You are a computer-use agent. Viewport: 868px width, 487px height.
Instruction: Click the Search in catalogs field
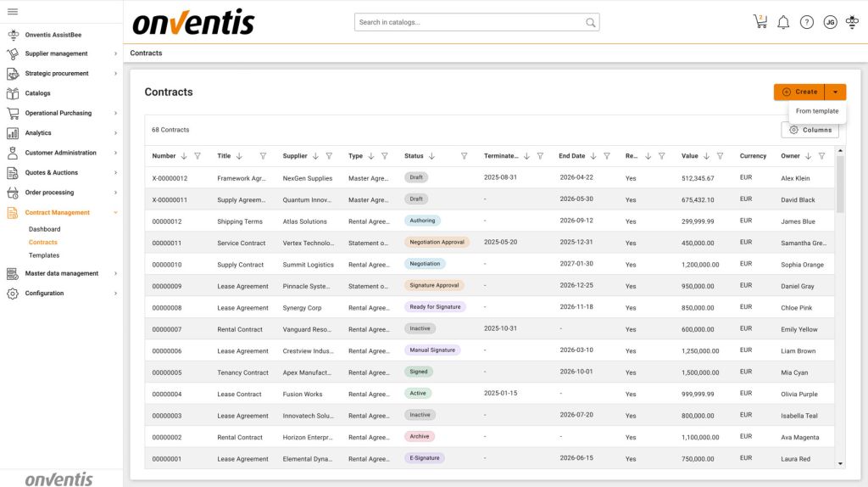[x=470, y=22]
